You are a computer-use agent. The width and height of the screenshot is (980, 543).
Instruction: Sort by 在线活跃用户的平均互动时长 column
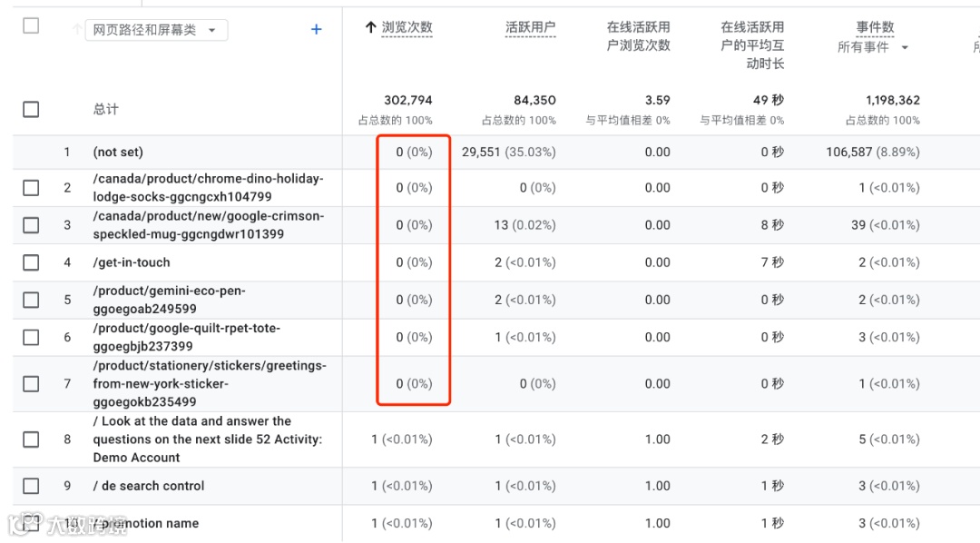click(x=752, y=45)
